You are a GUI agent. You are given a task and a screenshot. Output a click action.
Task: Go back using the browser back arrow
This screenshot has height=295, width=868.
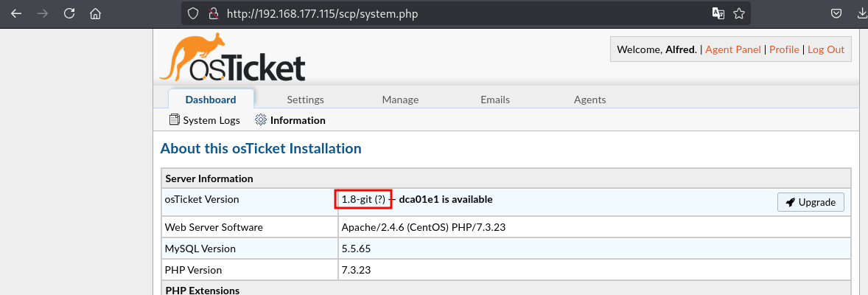pyautogui.click(x=16, y=13)
